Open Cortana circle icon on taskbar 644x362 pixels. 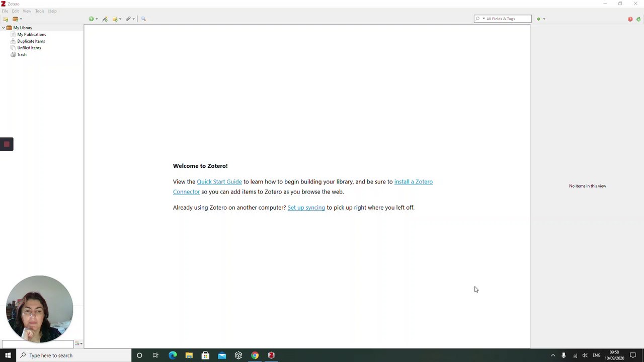pos(139,355)
